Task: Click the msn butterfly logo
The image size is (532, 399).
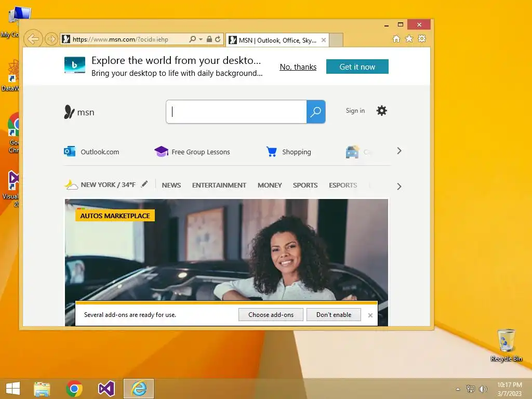Action: [x=79, y=112]
